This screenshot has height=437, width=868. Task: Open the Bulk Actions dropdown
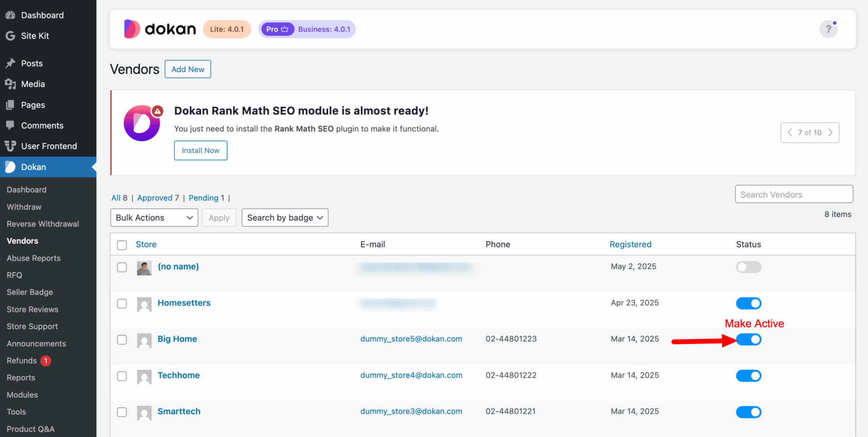[154, 217]
